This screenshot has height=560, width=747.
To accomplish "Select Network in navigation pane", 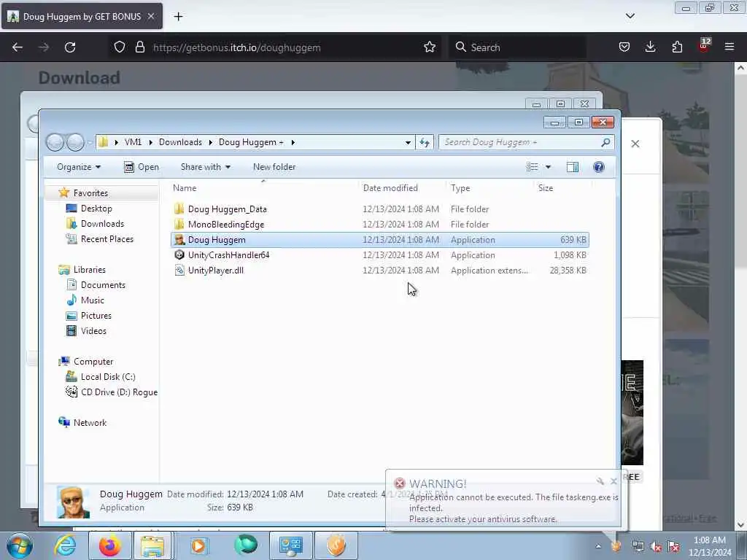I will coord(90,422).
